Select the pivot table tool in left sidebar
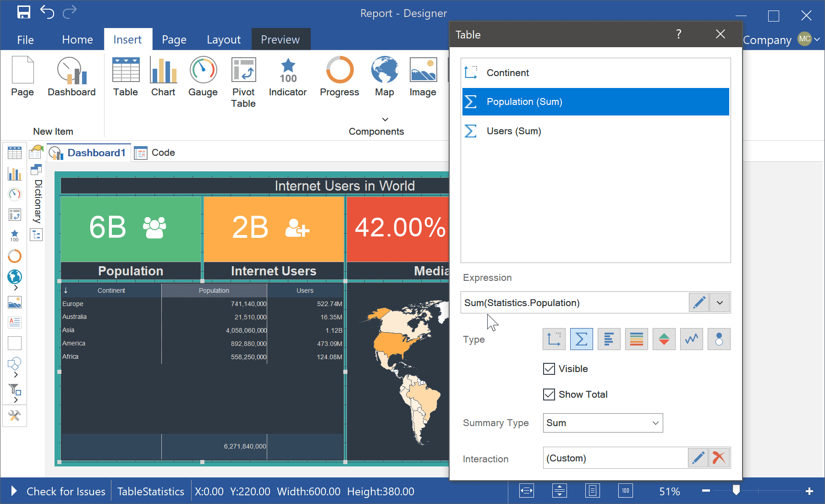The width and height of the screenshot is (825, 504). click(15, 214)
